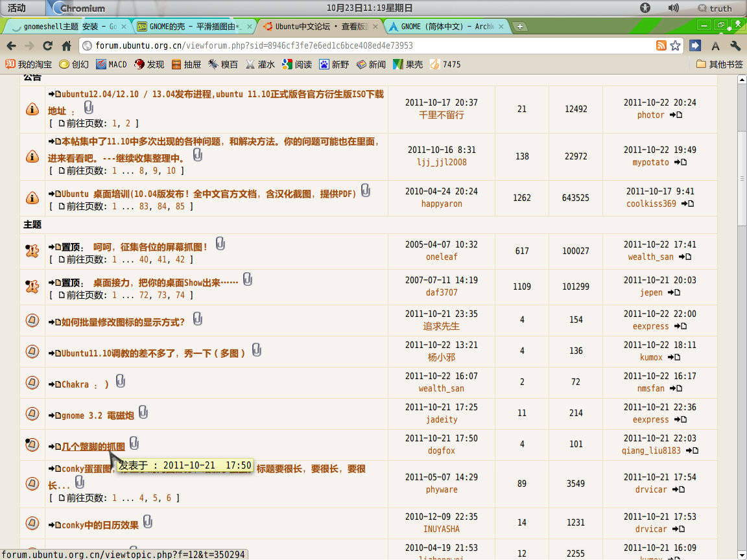747x560 pixels.
Task: Switch to the GNOME (简体中文) Arch tab
Action: (446, 27)
